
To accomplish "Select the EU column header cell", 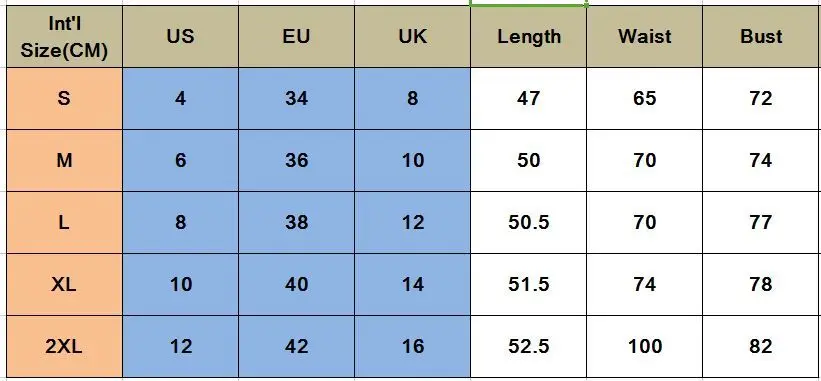I will [x=296, y=37].
